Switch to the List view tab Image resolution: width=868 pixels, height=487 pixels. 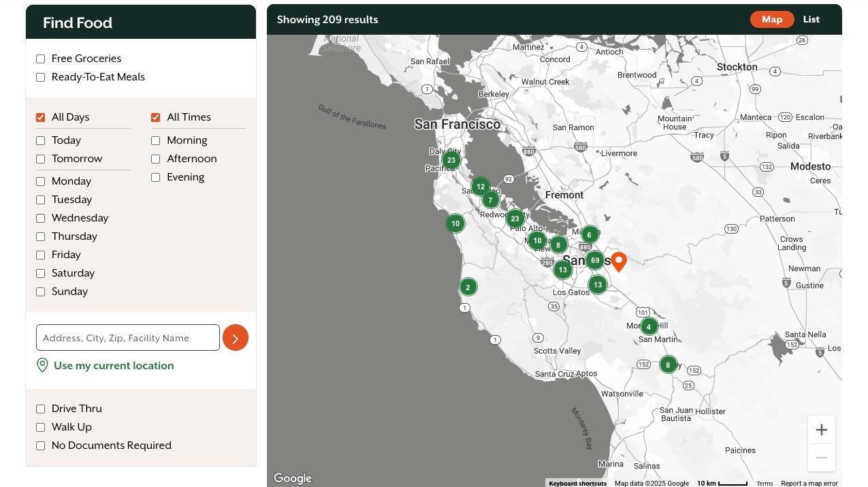point(811,20)
